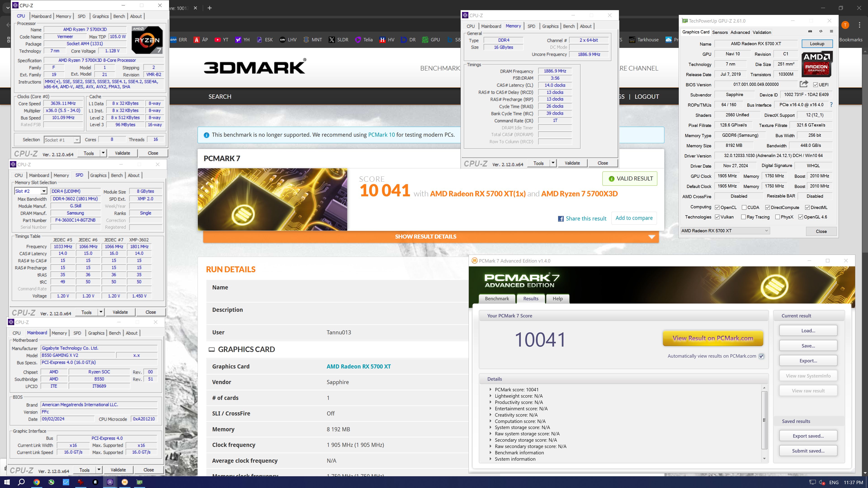This screenshot has height=488, width=868.
Task: Open the YH Yahoo bookmark
Action: 243,40
